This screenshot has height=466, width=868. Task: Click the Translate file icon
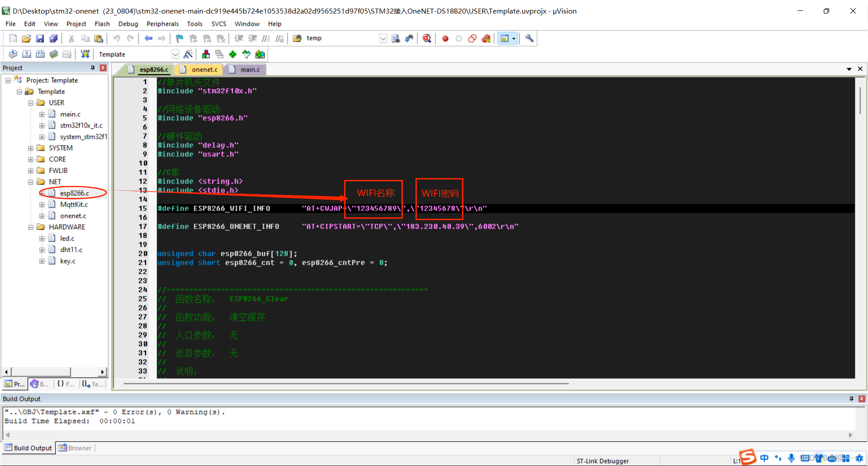(13, 54)
